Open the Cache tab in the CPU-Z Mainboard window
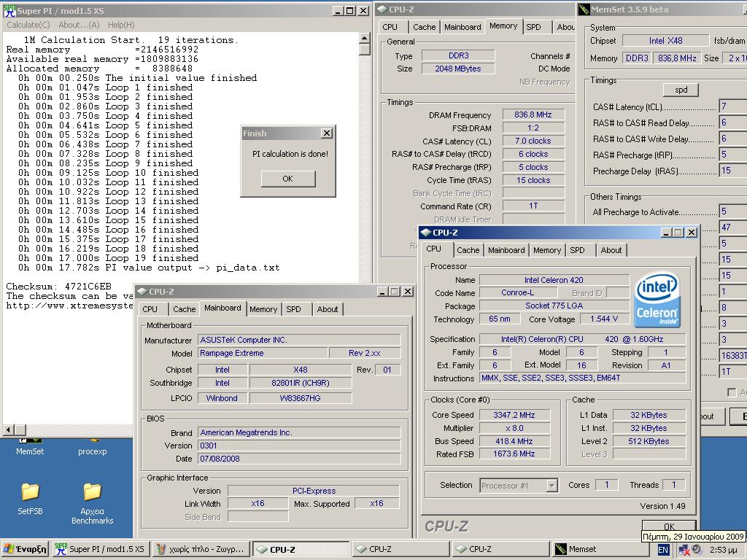Screen dimensions: 747x560 click(185, 309)
